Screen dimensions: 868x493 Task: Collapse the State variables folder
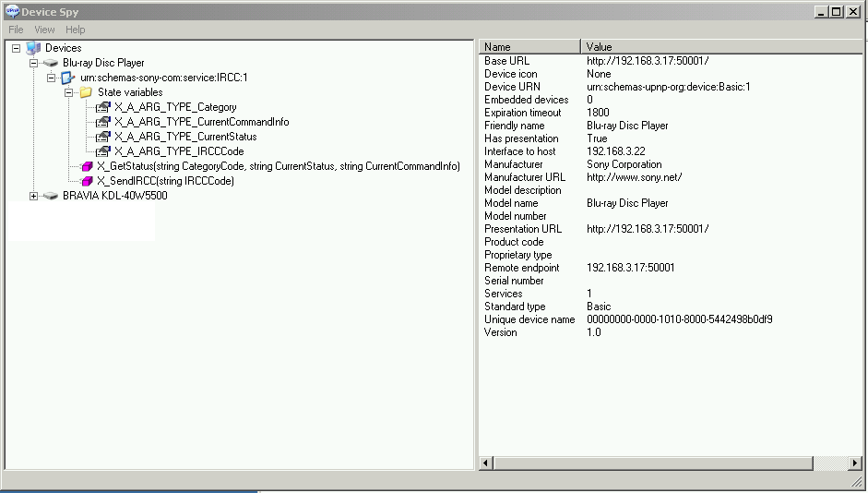pyautogui.click(x=69, y=92)
